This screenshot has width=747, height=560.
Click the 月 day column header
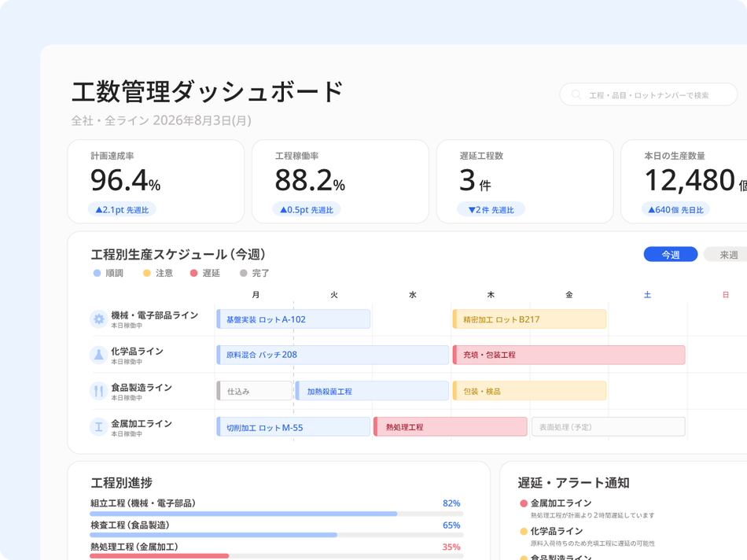pyautogui.click(x=256, y=294)
